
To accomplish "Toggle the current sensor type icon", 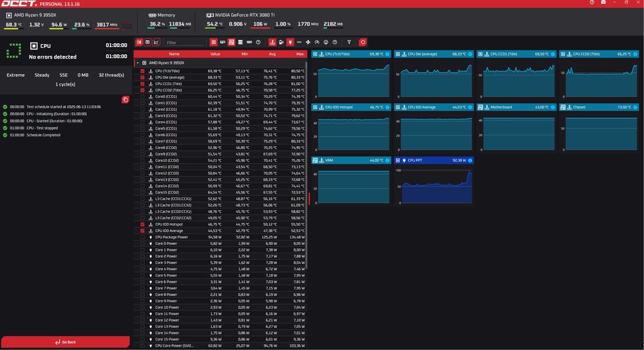I will tap(299, 43).
